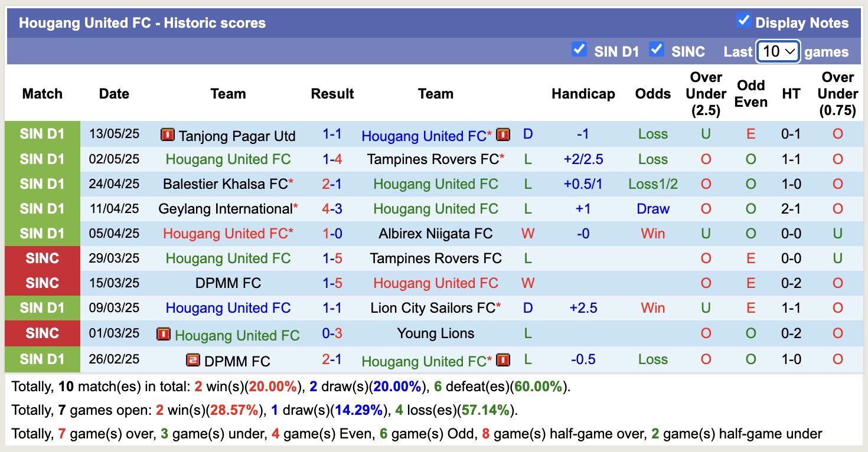Click red card icon before Hougang United on 01/03/25
Image resolution: width=868 pixels, height=452 pixels.
164,335
